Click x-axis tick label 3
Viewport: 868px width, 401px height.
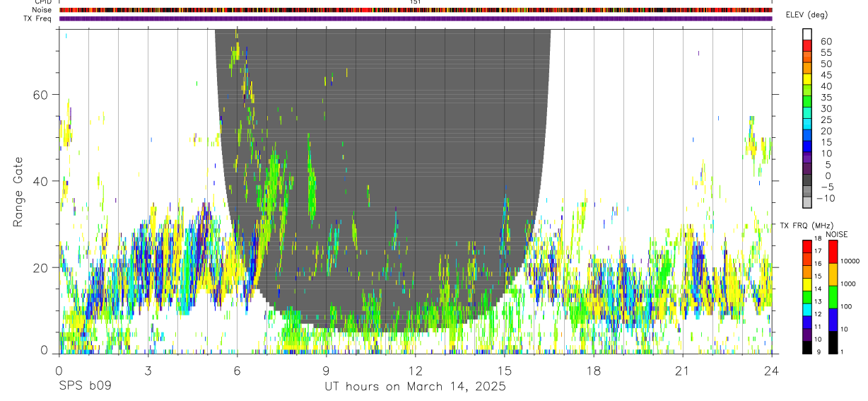tap(148, 371)
